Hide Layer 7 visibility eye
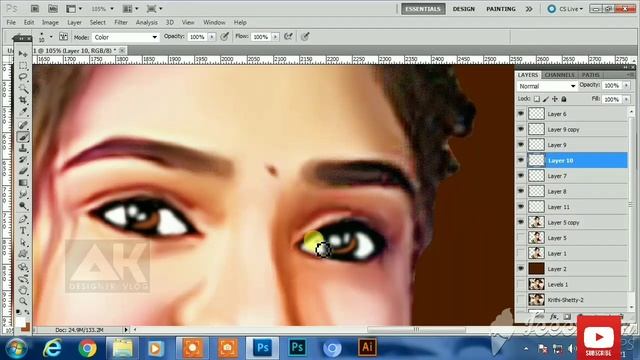Image resolution: width=640 pixels, height=360 pixels. pyautogui.click(x=521, y=176)
